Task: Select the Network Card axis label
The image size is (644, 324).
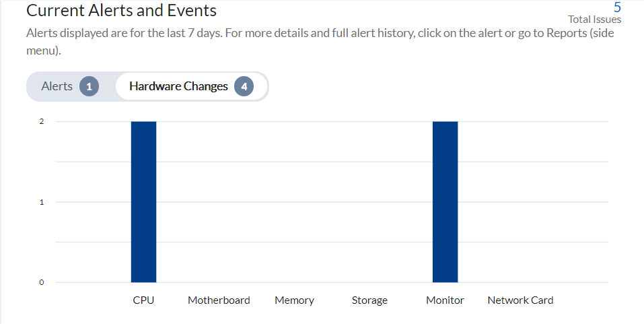Action: click(520, 300)
